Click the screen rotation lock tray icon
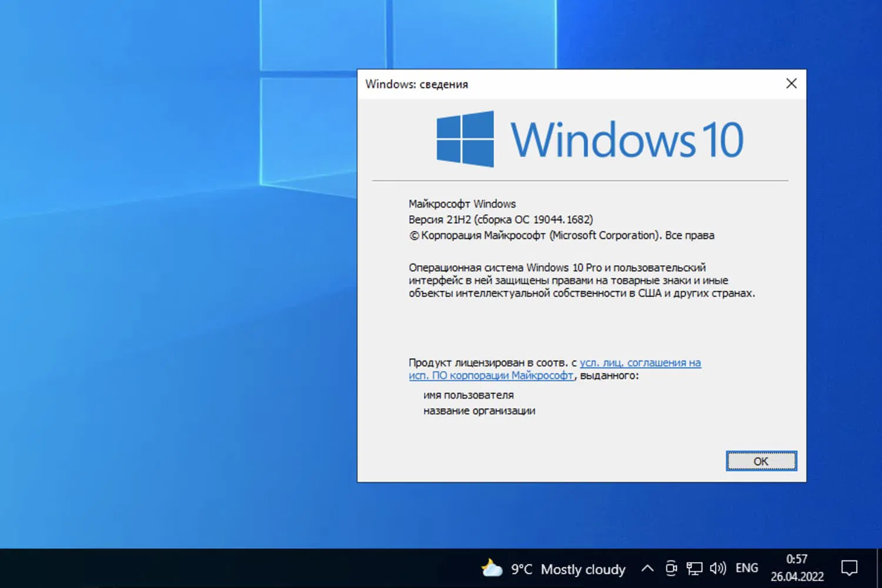The height and width of the screenshot is (588, 882). (671, 568)
